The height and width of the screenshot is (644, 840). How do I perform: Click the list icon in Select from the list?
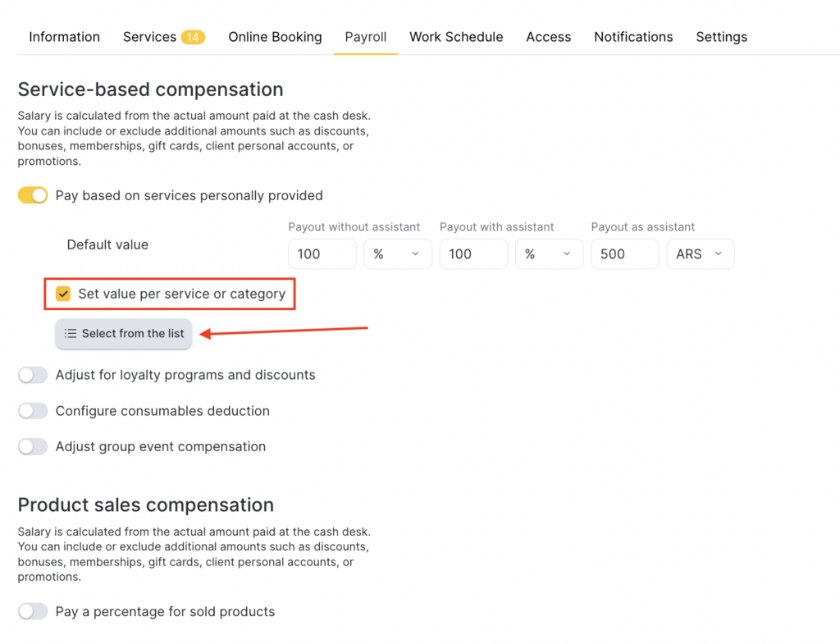pyautogui.click(x=71, y=334)
